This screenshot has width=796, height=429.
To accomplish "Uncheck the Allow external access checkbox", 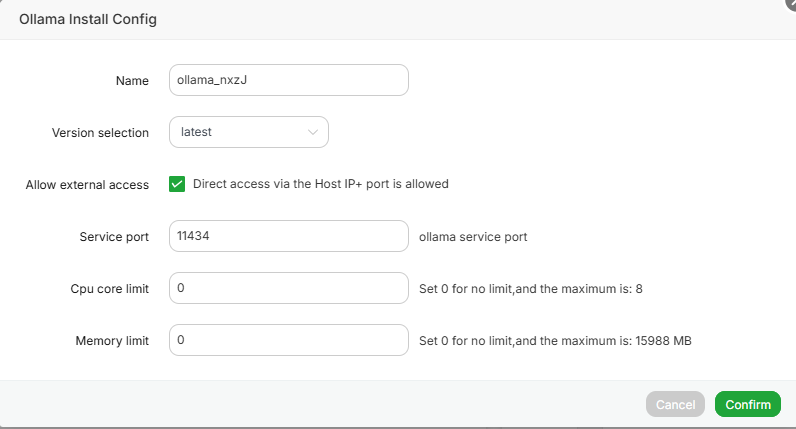I will click(x=177, y=184).
